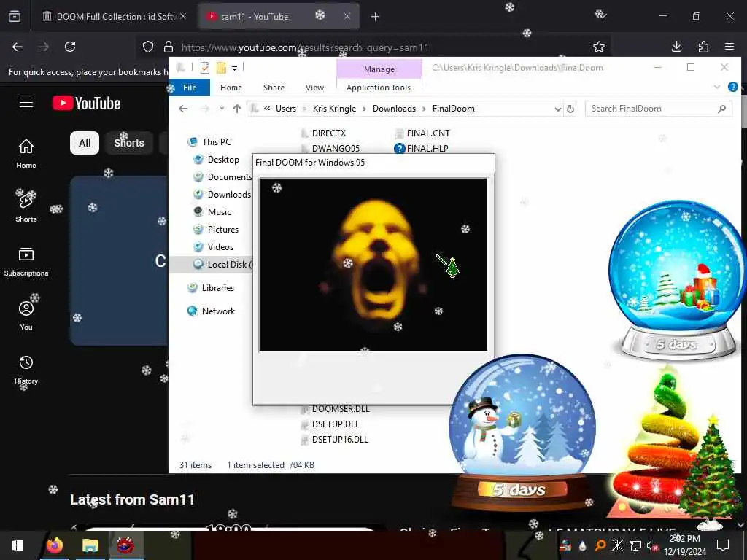Bookmark this page with the star
The image size is (747, 560).
[599, 47]
